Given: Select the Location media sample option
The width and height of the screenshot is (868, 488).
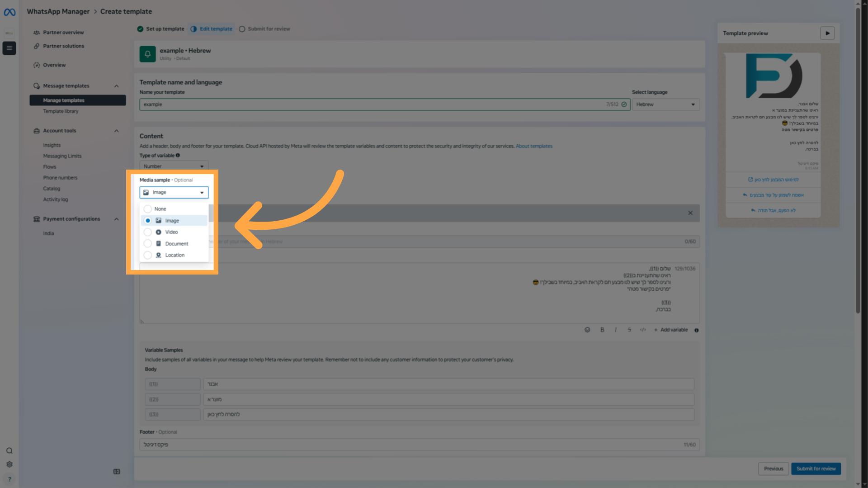Looking at the screenshot, I should tap(174, 255).
